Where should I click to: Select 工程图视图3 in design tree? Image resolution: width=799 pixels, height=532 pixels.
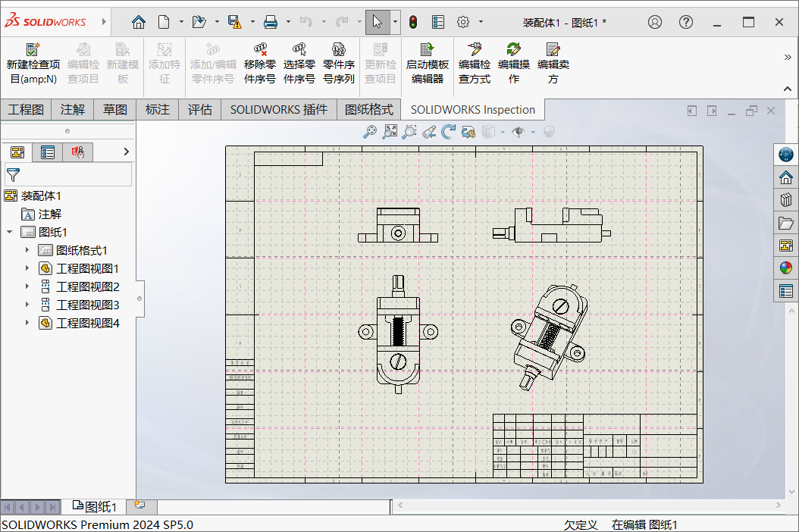tap(80, 305)
